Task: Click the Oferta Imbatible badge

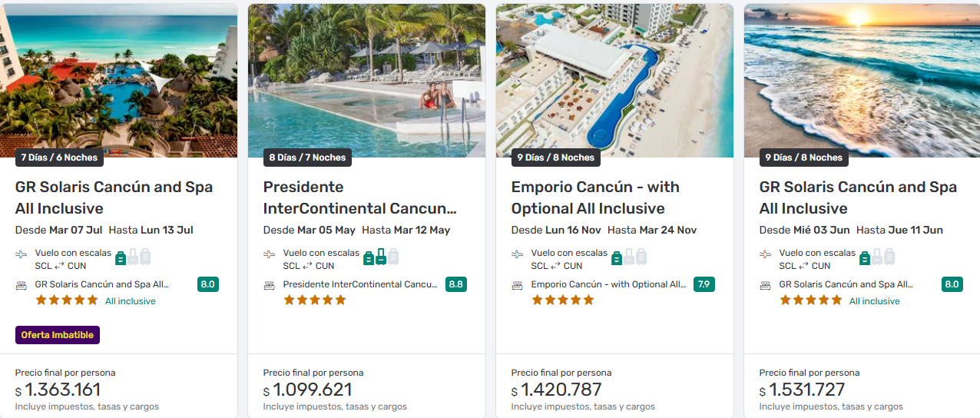Action: click(x=58, y=335)
